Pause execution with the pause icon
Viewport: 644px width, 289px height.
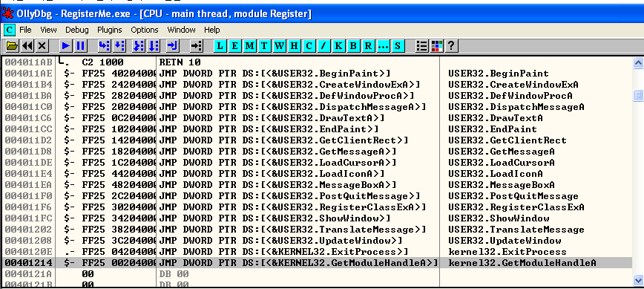pyautogui.click(x=80, y=45)
